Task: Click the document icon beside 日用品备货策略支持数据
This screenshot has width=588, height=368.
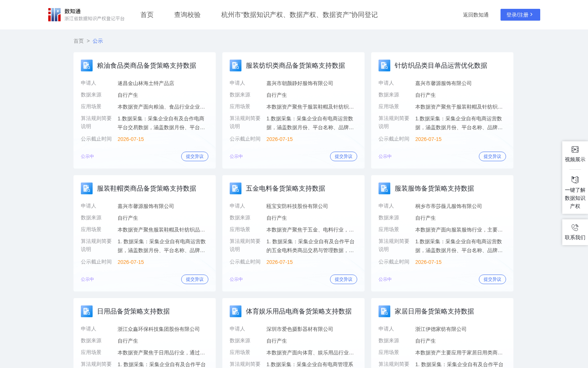Action: [x=87, y=311]
